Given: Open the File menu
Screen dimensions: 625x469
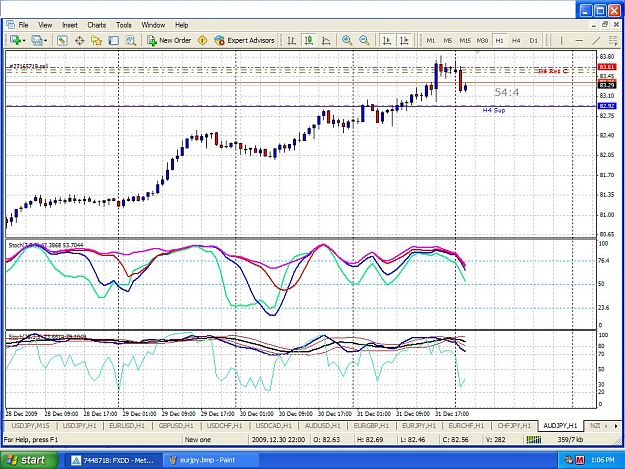Looking at the screenshot, I should coord(23,25).
